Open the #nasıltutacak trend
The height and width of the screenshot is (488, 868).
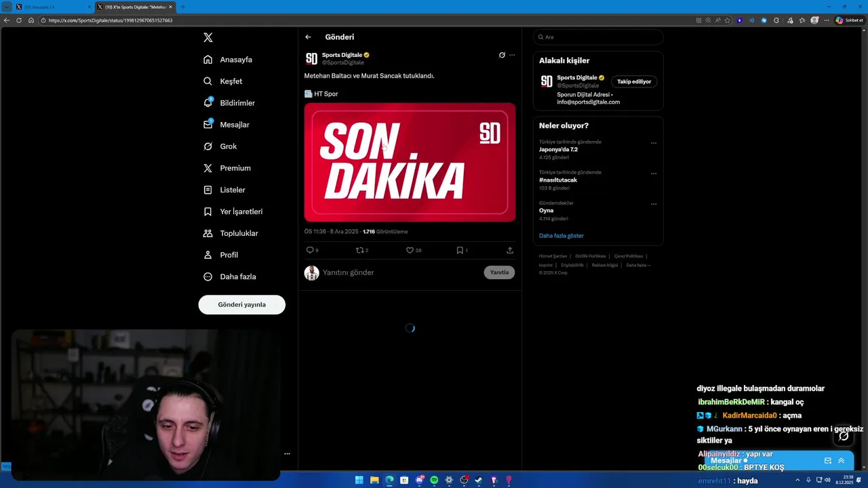click(558, 180)
